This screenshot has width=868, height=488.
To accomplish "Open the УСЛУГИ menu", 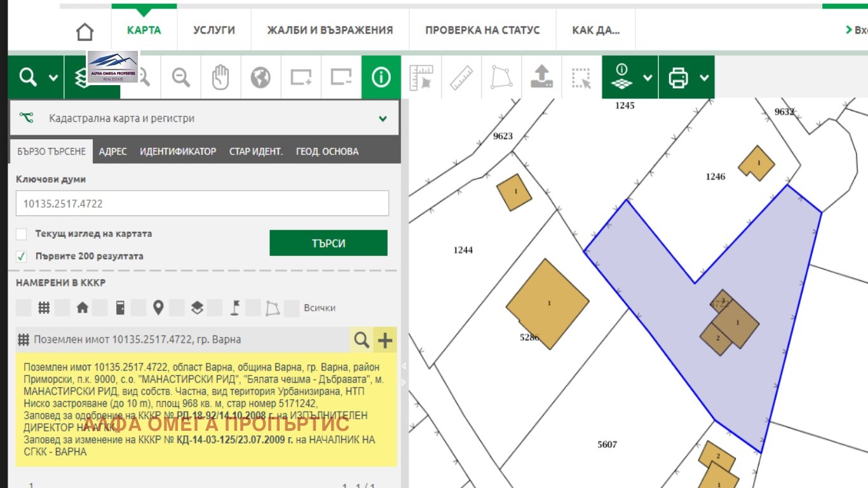I will pyautogui.click(x=214, y=30).
